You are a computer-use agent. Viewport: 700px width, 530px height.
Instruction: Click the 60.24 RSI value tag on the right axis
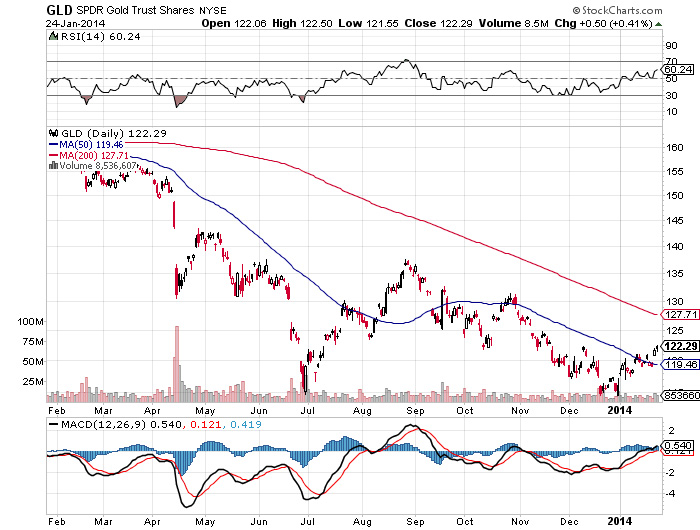[x=679, y=69]
